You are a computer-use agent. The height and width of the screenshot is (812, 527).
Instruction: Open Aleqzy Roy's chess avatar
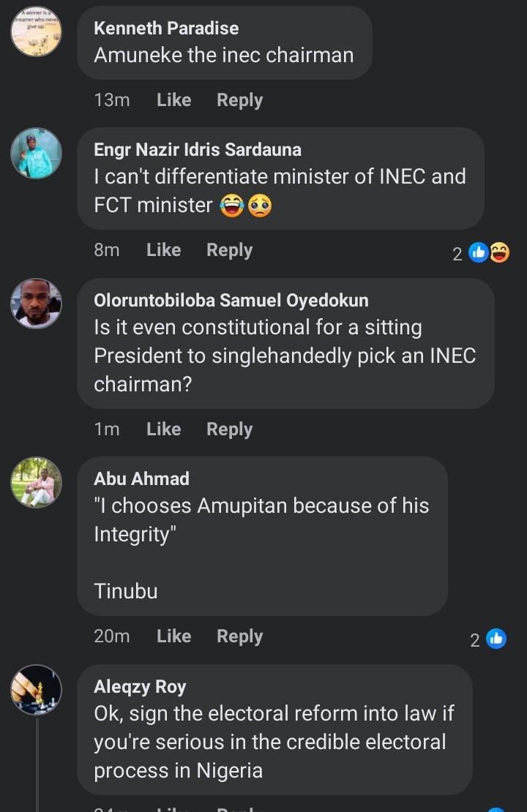37,690
